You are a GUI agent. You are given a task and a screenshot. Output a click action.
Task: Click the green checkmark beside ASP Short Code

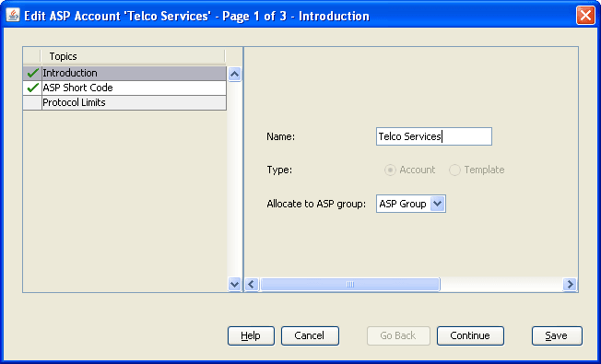tap(33, 88)
